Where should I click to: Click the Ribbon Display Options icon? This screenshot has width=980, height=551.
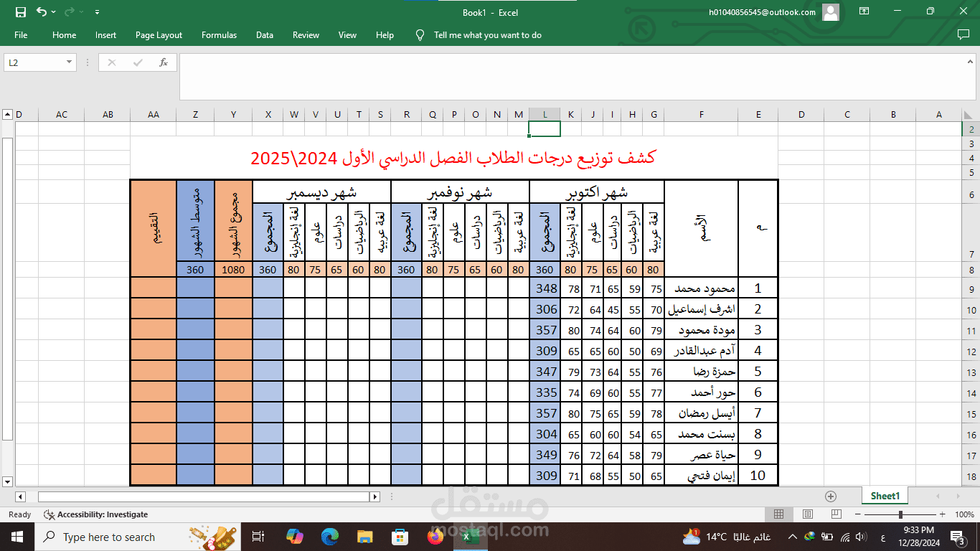coord(864,11)
